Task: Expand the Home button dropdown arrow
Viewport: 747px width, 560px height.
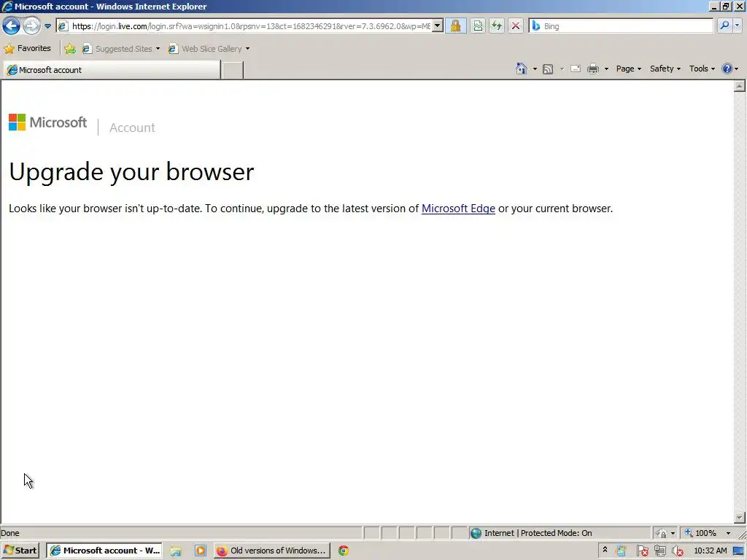Action: tap(535, 69)
